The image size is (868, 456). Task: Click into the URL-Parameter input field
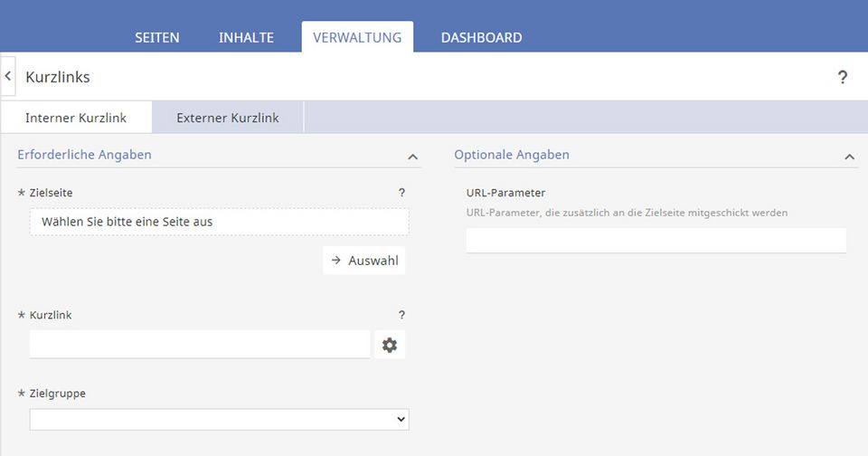pos(656,240)
